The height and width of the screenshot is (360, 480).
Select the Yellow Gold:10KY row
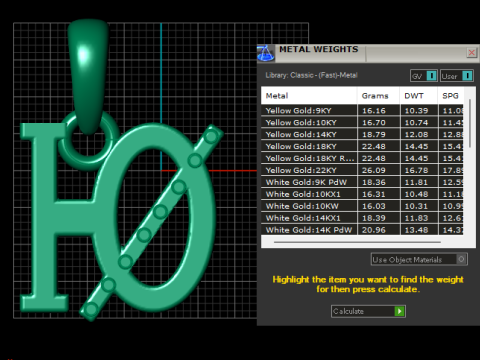click(x=362, y=123)
